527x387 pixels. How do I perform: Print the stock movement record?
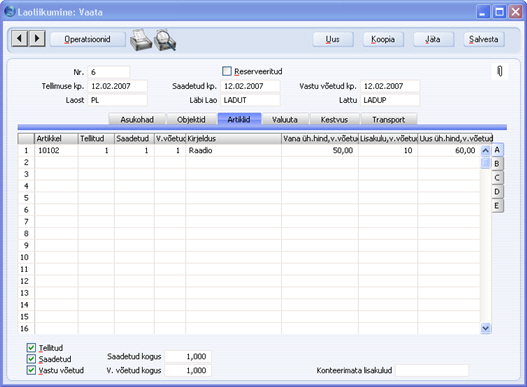coord(140,40)
